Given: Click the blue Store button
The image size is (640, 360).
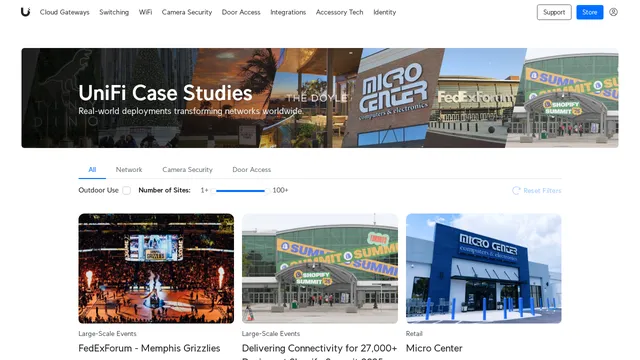Looking at the screenshot, I should pos(589,12).
